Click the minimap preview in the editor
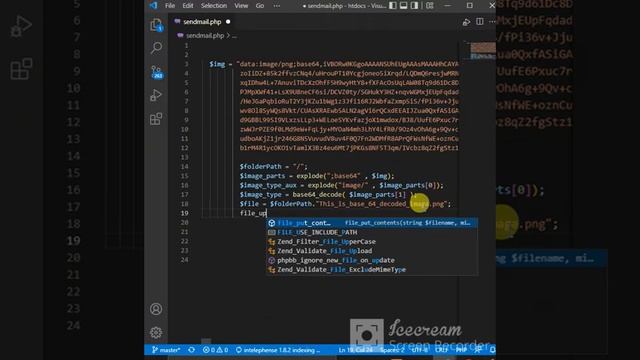Viewport: 640px width, 360px height. 483,51
